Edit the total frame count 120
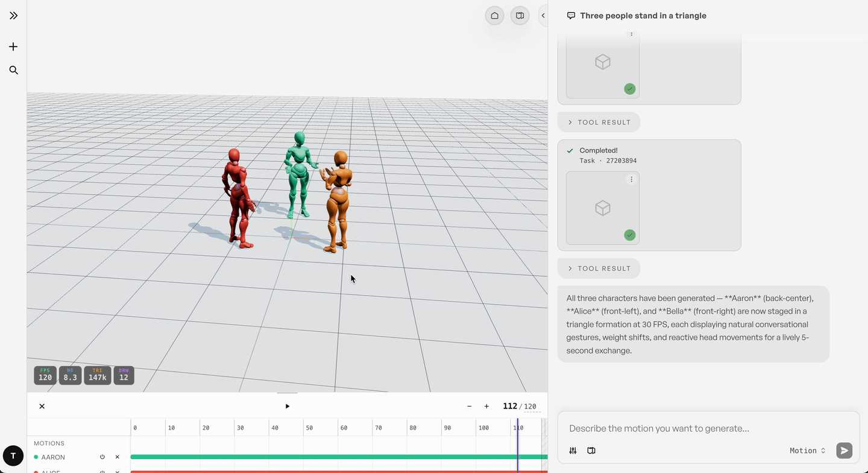The width and height of the screenshot is (868, 473). point(530,407)
